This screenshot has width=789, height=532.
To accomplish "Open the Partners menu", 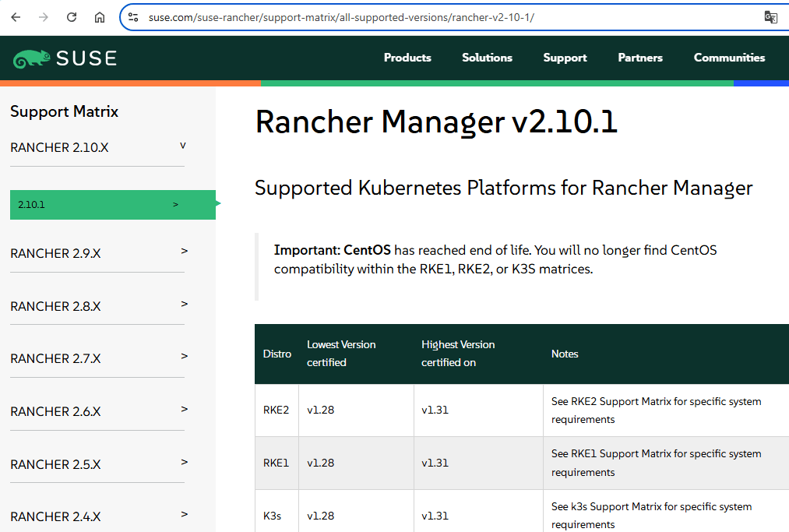I will tap(640, 58).
